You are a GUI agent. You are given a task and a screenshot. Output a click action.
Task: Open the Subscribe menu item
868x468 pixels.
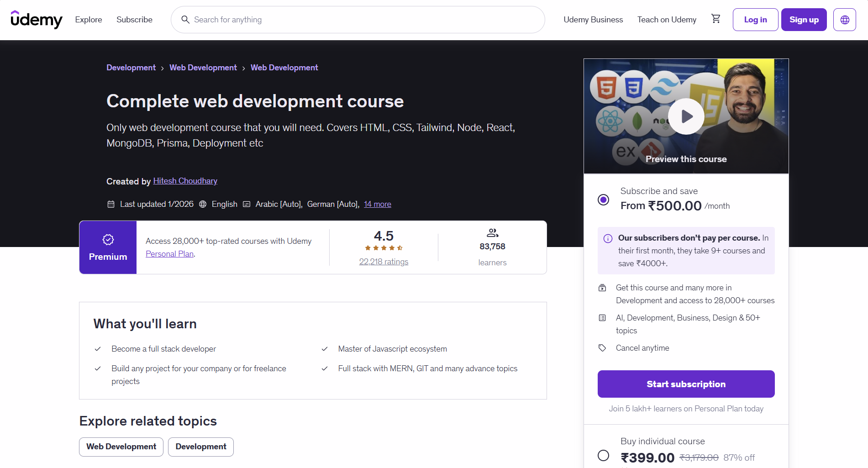(x=134, y=20)
